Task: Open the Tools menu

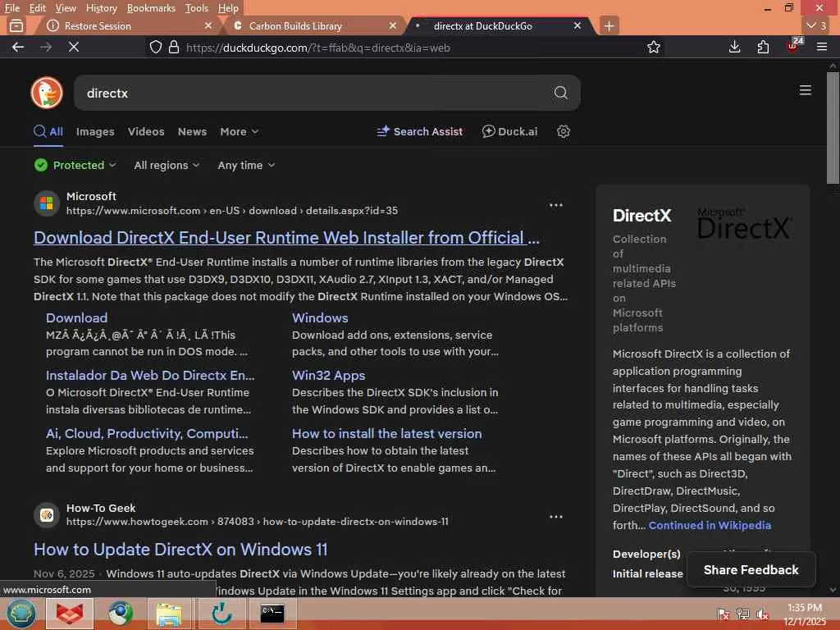Action: [x=196, y=8]
